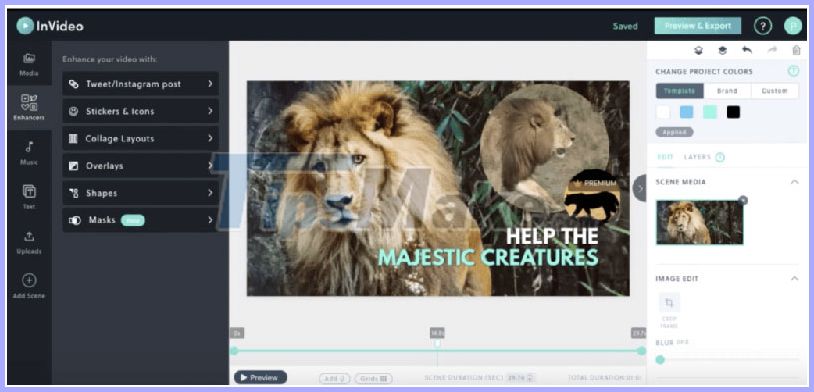Click the undo arrow icon

coord(747,50)
